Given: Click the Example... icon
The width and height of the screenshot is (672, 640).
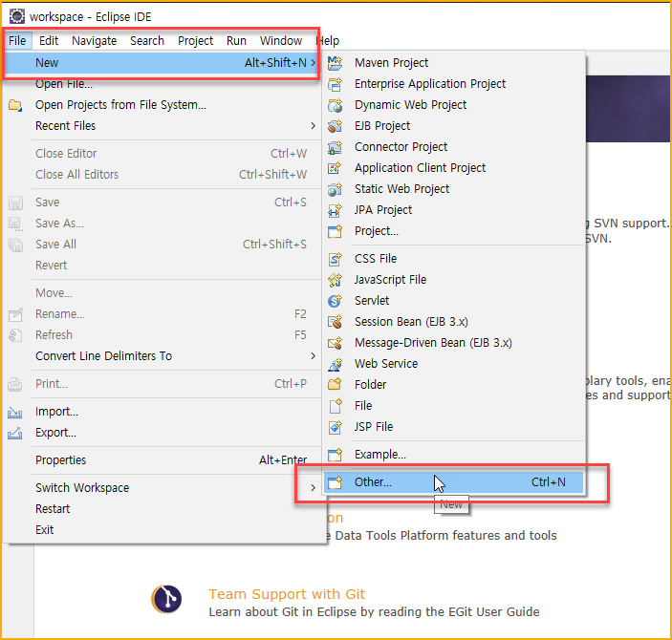Looking at the screenshot, I should [x=335, y=455].
